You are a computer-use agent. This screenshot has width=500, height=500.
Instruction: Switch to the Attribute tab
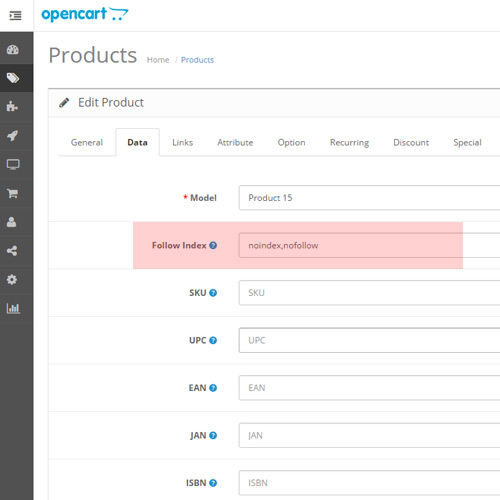tap(235, 142)
